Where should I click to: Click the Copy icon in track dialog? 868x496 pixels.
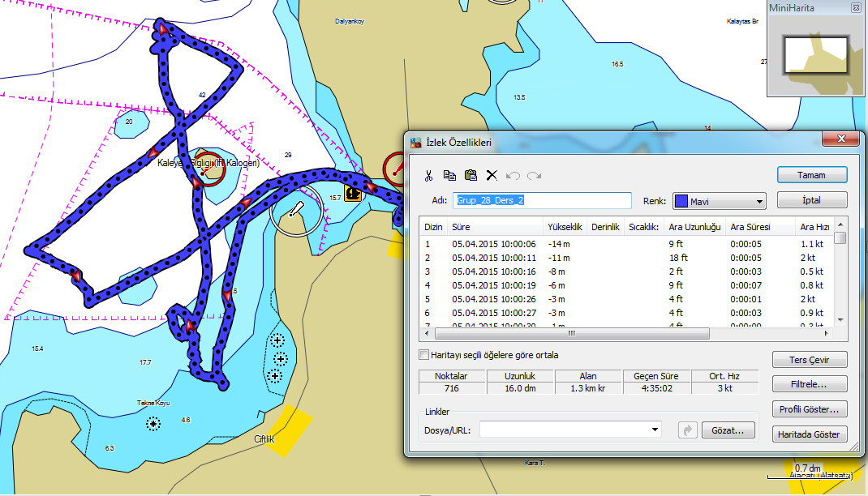449,176
